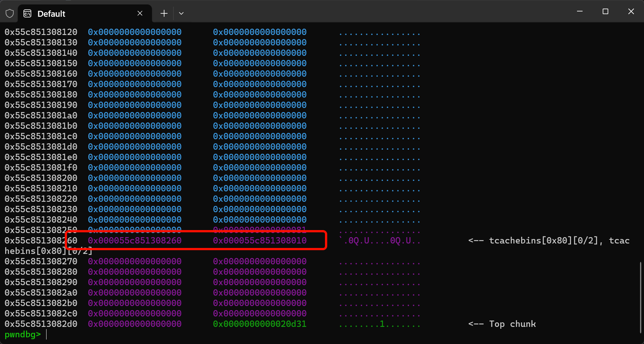Screen dimensions: 644x344
Task: Click pointer value 0x000055c851308260
Action: click(x=135, y=241)
